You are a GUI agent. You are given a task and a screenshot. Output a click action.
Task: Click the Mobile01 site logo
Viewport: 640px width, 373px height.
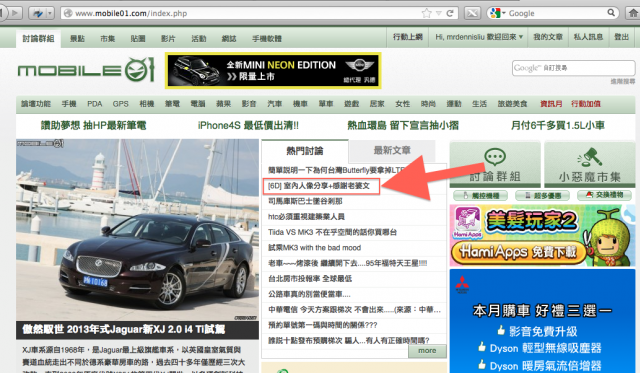(x=86, y=70)
